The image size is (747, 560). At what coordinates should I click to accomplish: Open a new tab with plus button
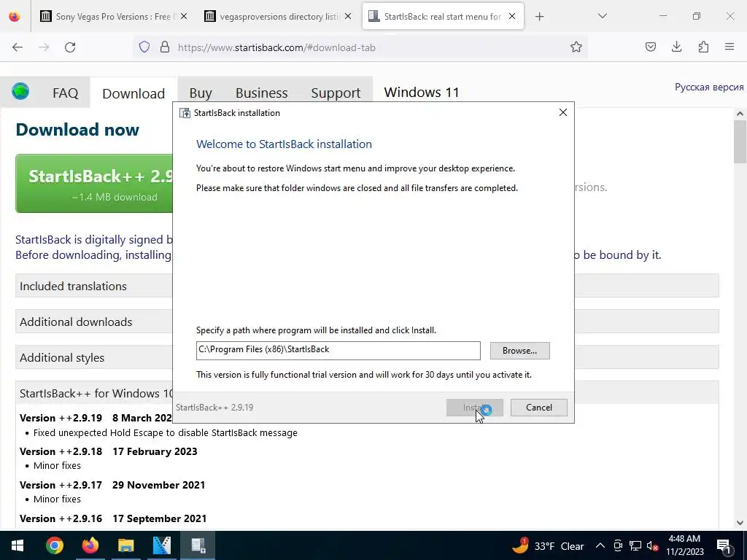pyautogui.click(x=539, y=17)
